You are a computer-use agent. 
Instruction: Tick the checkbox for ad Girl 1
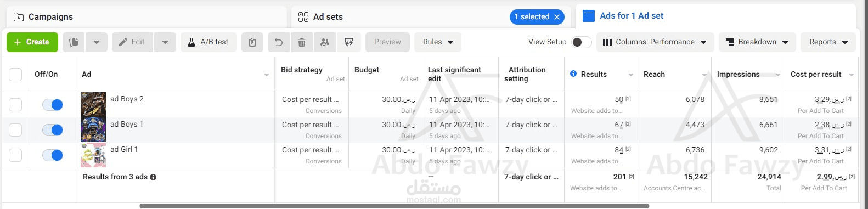point(15,155)
